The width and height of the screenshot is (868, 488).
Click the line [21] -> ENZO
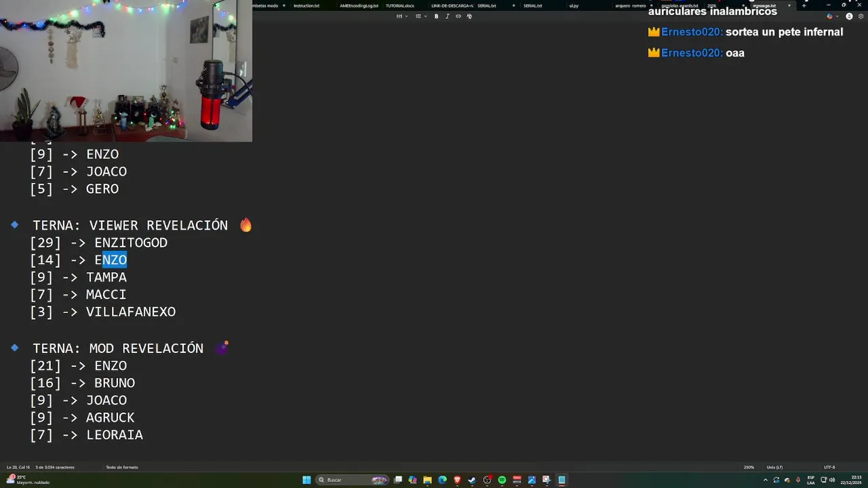[78, 365]
